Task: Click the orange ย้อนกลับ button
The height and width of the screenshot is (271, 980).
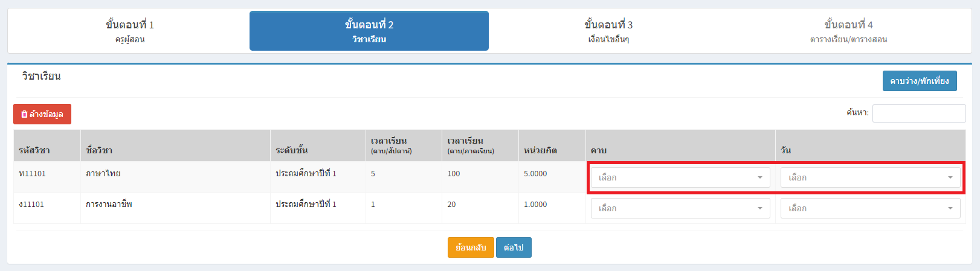Action: (x=471, y=247)
